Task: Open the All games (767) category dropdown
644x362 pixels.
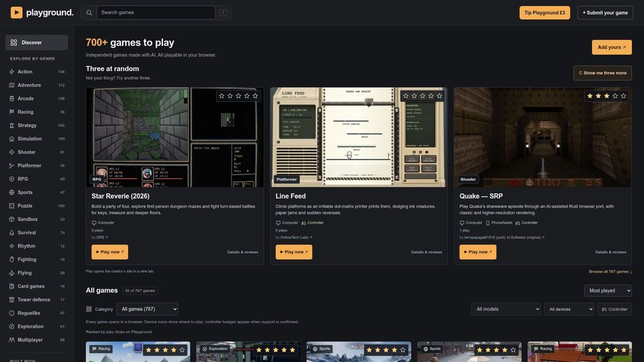Action: [x=147, y=309]
